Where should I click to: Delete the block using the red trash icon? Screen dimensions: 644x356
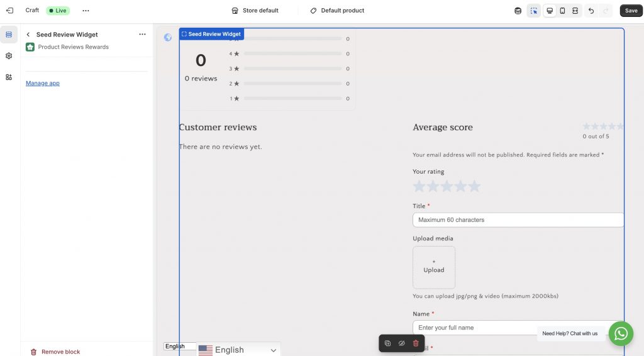[416, 343]
